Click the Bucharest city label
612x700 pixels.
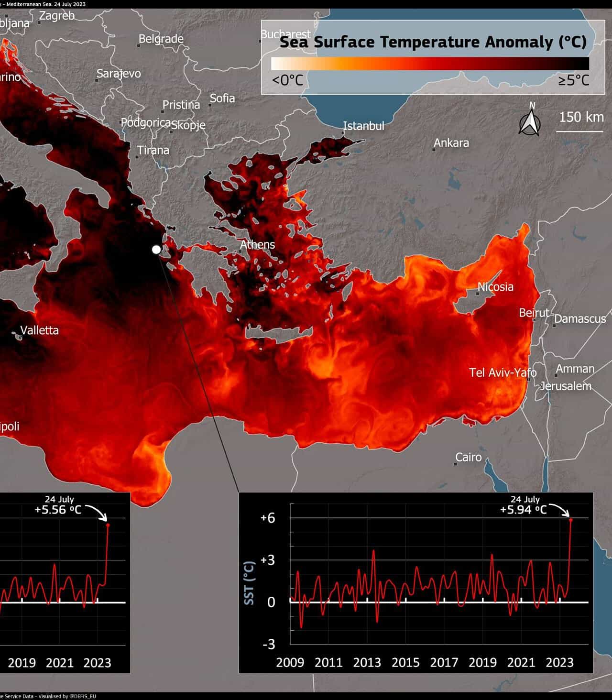[285, 34]
